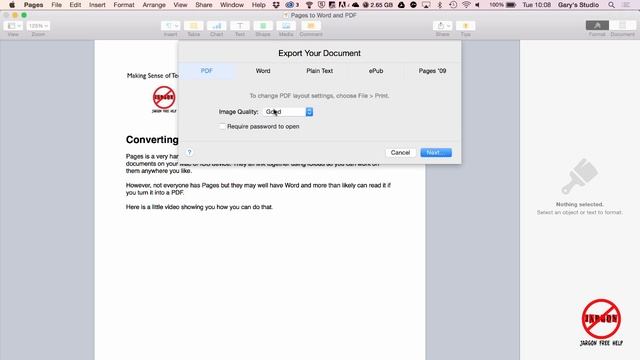Open the Insert toolbar button

(171, 26)
